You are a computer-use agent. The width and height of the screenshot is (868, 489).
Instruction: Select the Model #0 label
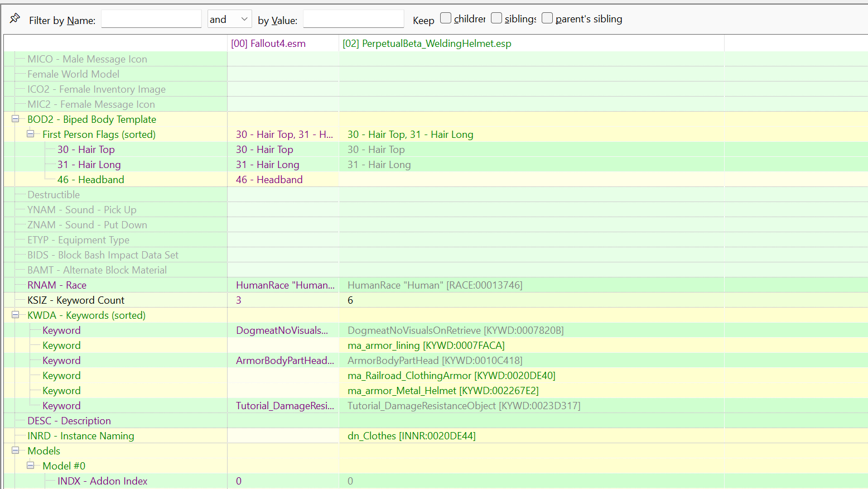pyautogui.click(x=64, y=466)
